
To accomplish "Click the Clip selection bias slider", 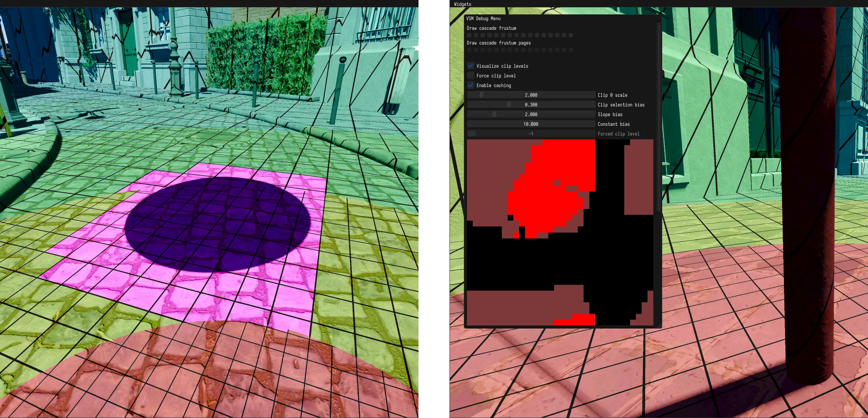I will click(x=531, y=104).
